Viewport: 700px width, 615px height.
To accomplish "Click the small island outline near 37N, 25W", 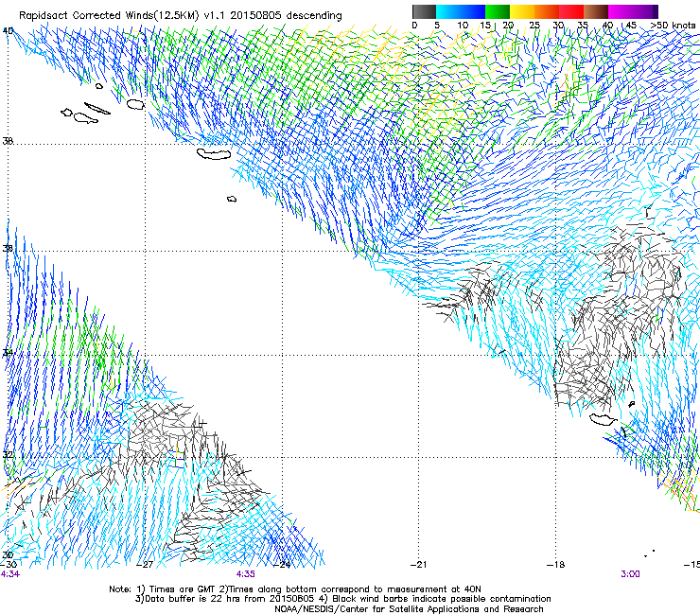I will (232, 199).
